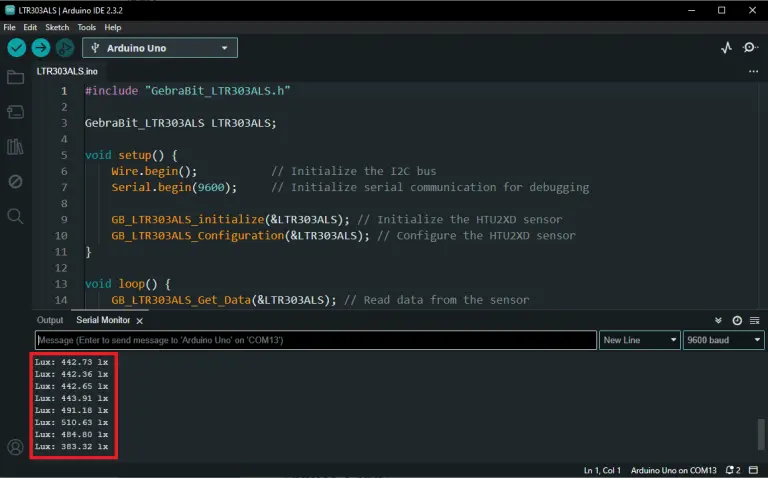Expand the 9600 baud rate dropdown

(723, 340)
